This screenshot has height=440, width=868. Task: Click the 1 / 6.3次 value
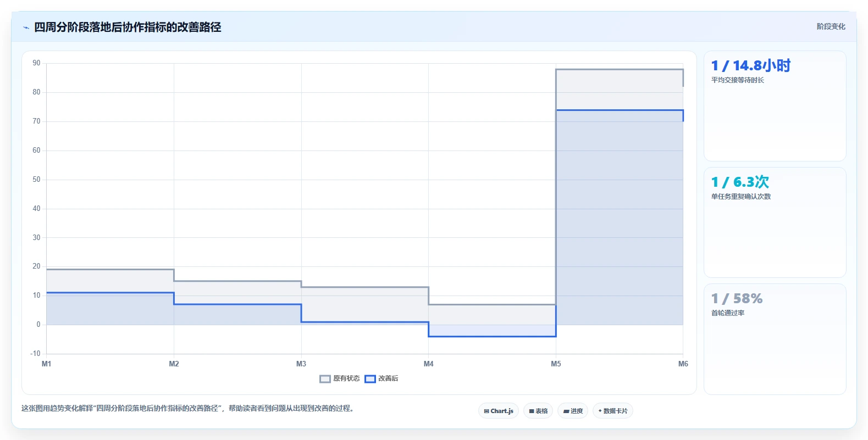(740, 182)
